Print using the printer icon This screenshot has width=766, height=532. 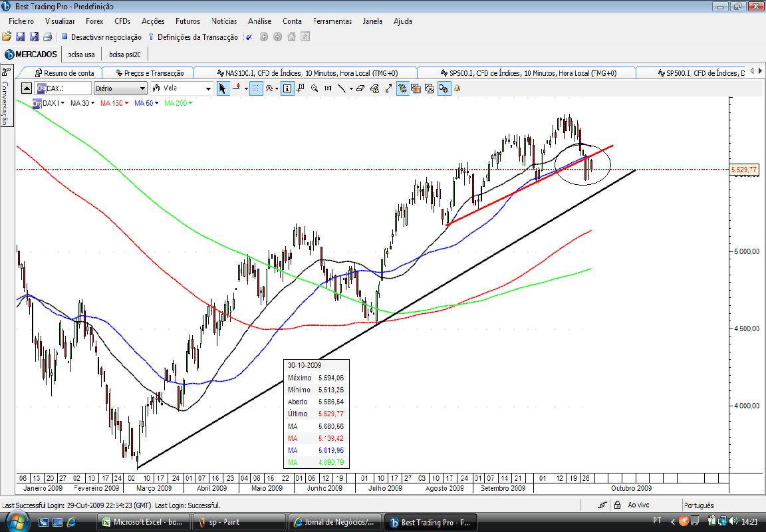47,37
